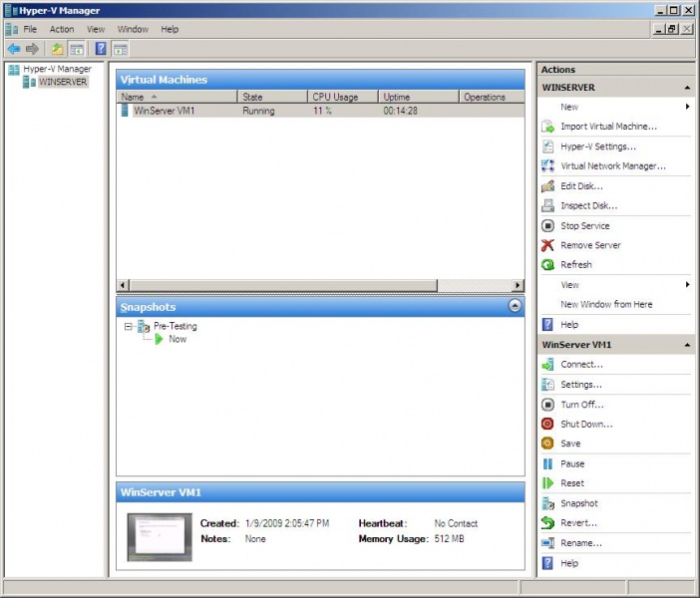The height and width of the screenshot is (598, 700).
Task: Open the View menu in menu bar
Action: [x=96, y=30]
